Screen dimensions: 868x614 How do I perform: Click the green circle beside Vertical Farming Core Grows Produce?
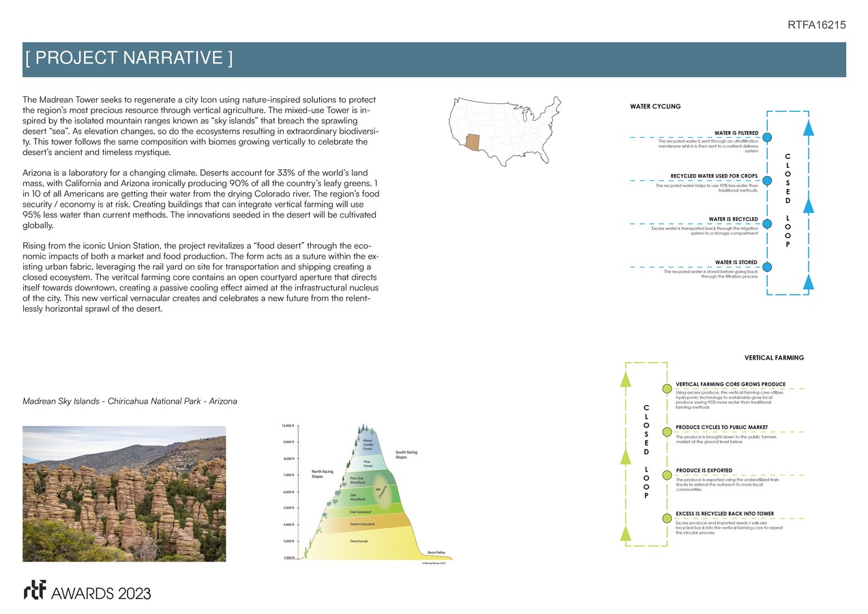(667, 389)
